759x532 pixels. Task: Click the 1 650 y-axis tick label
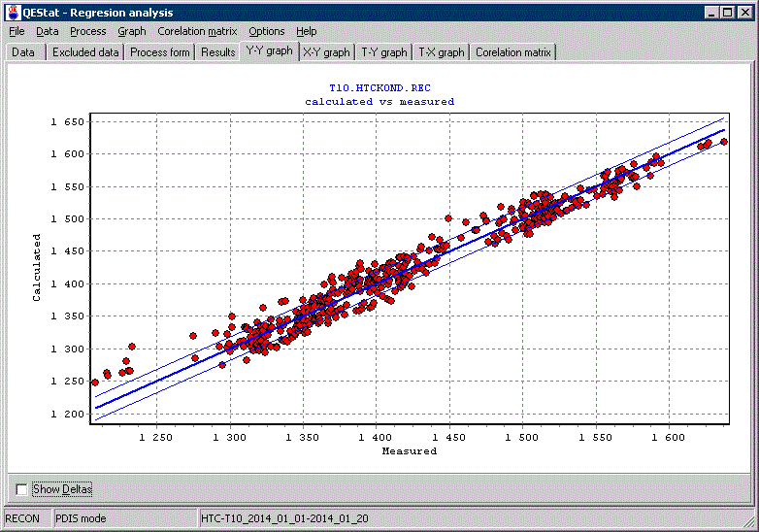68,121
